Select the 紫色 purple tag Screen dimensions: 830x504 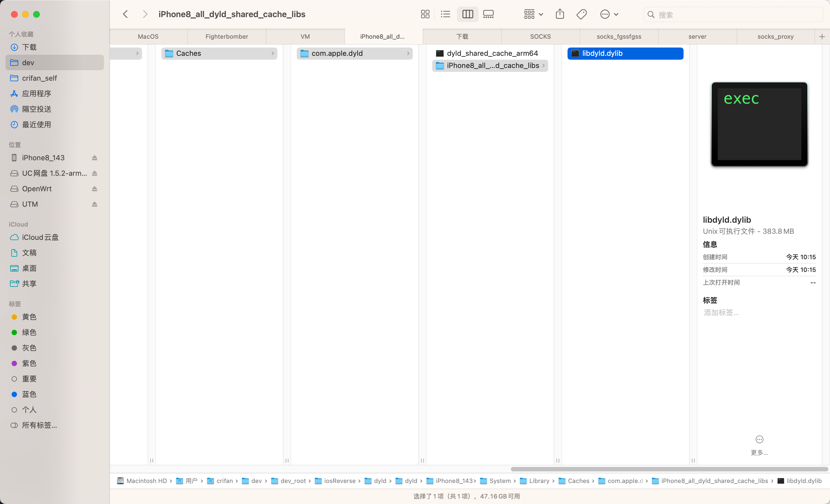point(55,363)
